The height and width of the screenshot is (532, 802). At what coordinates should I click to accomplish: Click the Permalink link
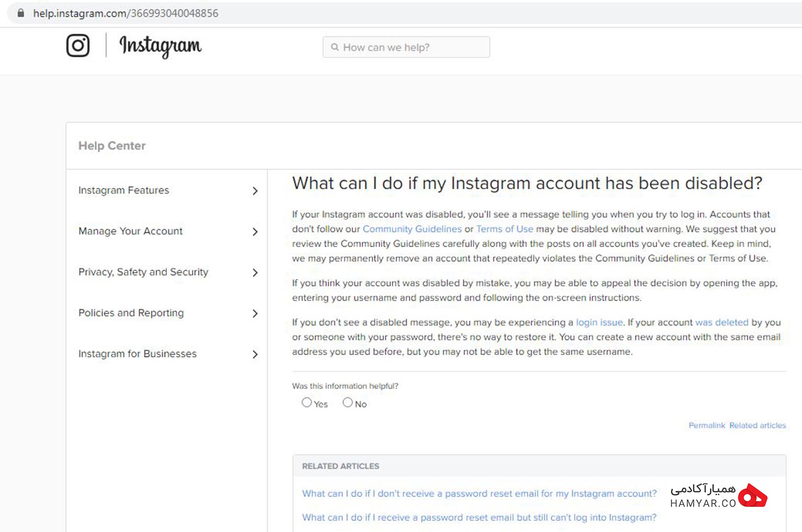(x=707, y=425)
